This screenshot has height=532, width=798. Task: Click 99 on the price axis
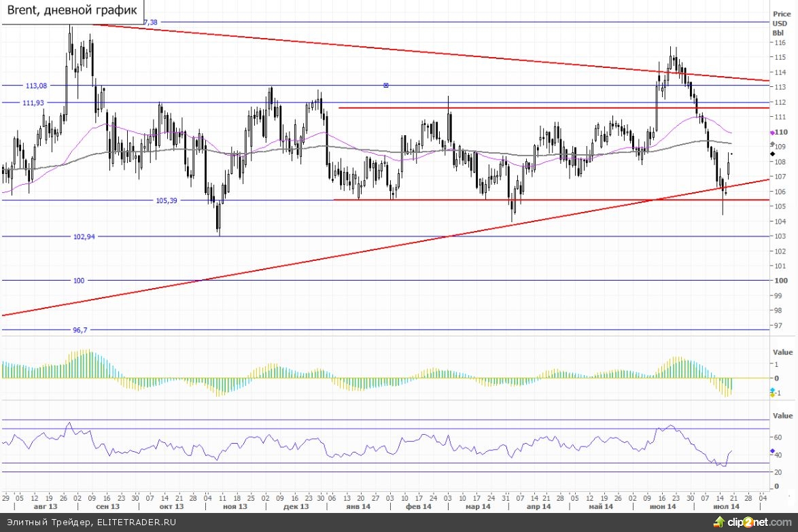click(778, 296)
